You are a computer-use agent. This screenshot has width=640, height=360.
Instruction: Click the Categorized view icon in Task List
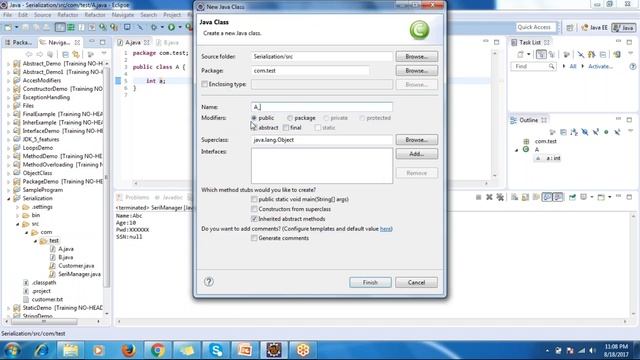coord(541,54)
